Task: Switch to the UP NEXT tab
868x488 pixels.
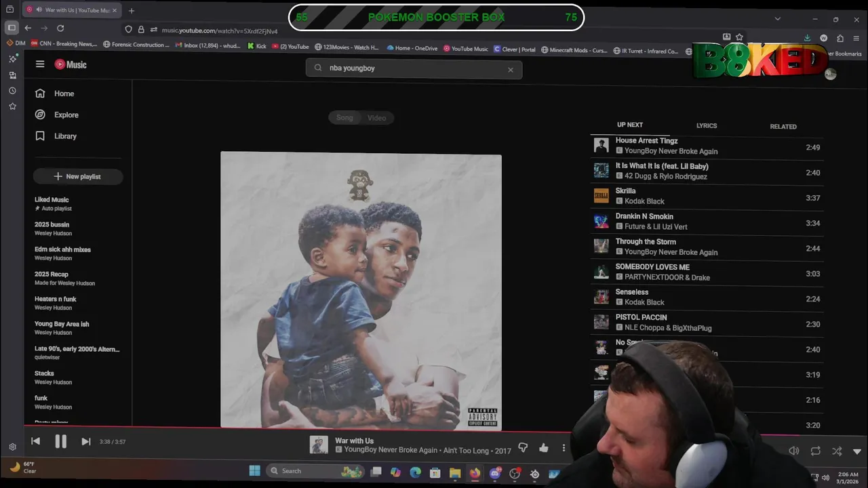Action: click(x=630, y=125)
